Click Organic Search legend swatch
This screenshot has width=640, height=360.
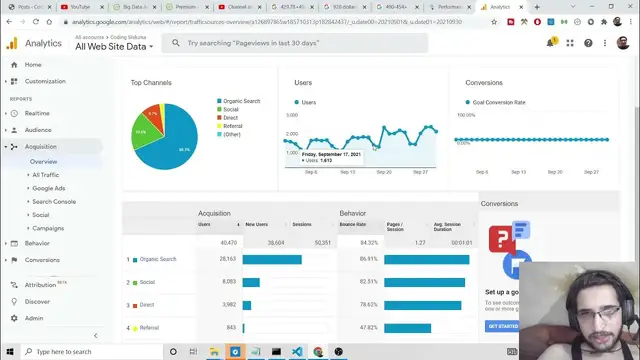(x=219, y=101)
